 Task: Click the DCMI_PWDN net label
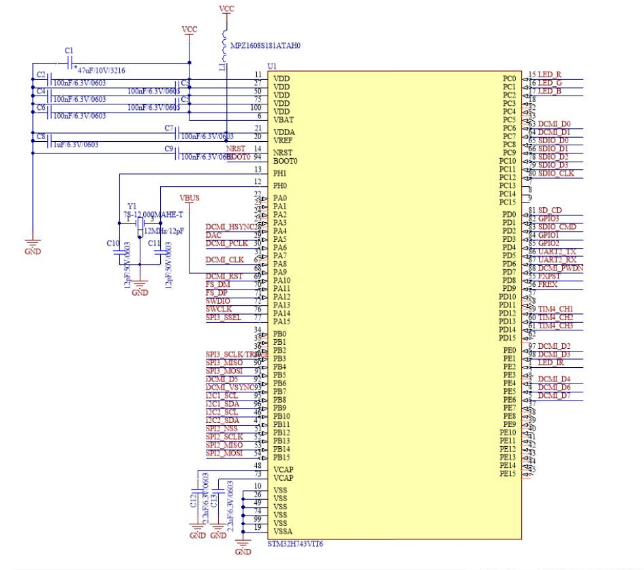coord(560,268)
